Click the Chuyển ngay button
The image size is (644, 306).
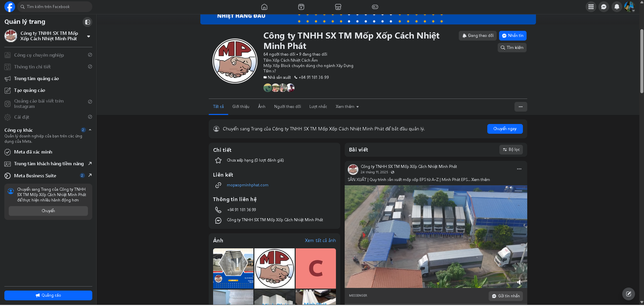(x=505, y=129)
